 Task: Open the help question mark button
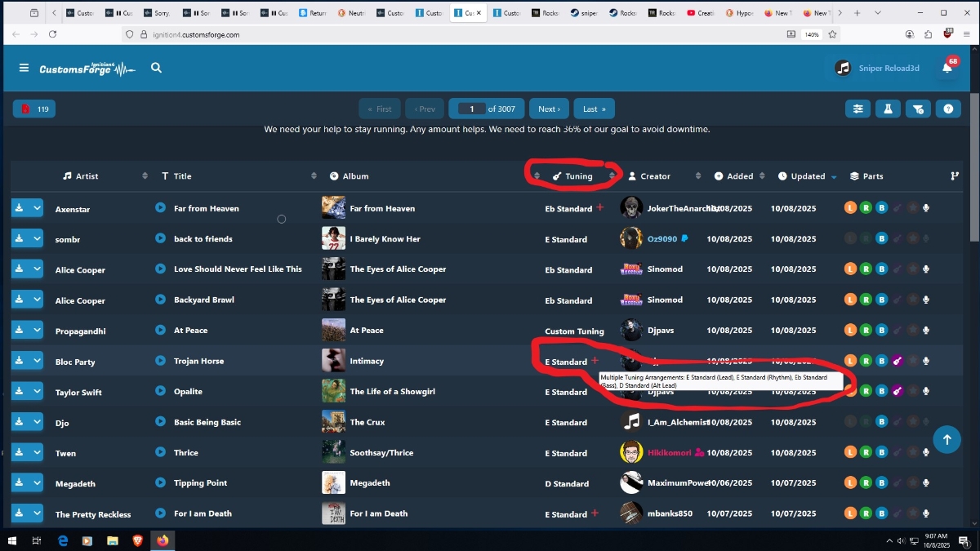[x=948, y=109]
